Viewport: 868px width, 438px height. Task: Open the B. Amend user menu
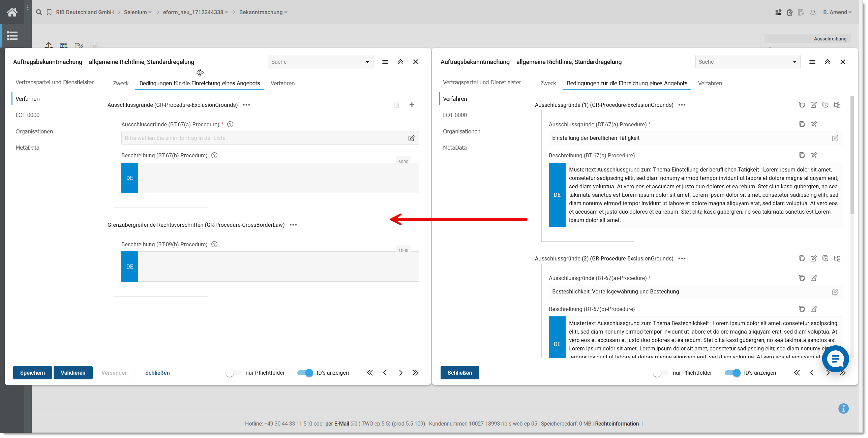(837, 12)
